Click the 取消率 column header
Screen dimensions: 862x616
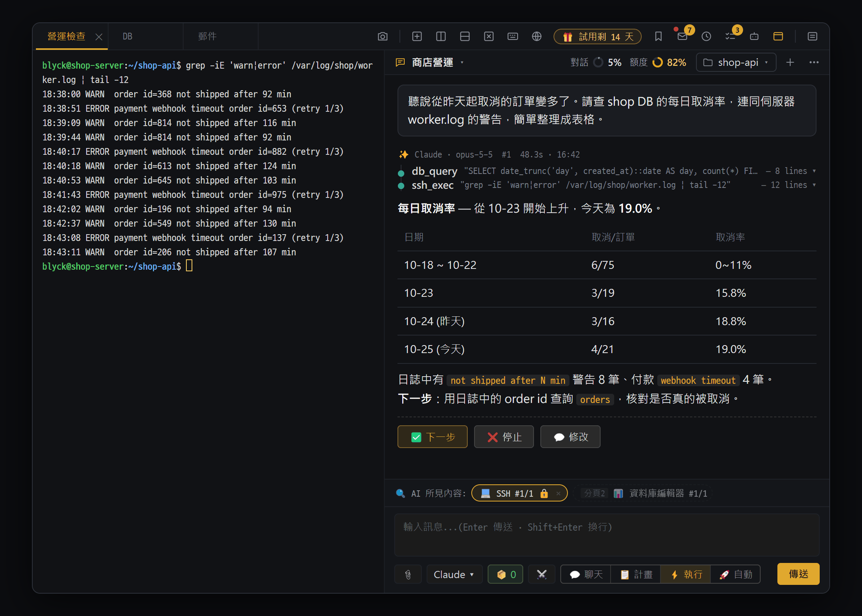(x=730, y=237)
